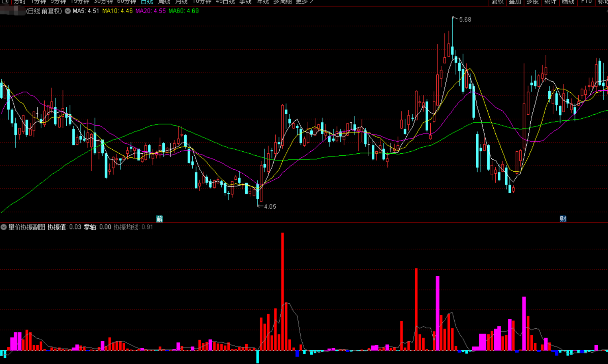Select the 季线 quarterly period tab
The image size is (608, 364).
click(x=245, y=2)
